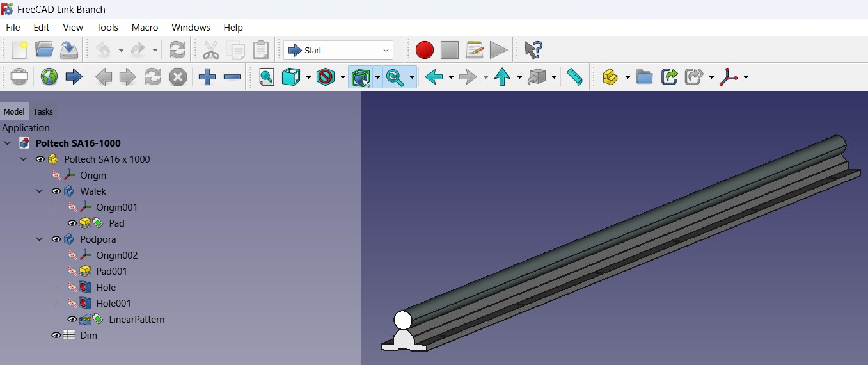The image size is (868, 365).
Task: Open the Macro menu
Action: pyautogui.click(x=145, y=28)
